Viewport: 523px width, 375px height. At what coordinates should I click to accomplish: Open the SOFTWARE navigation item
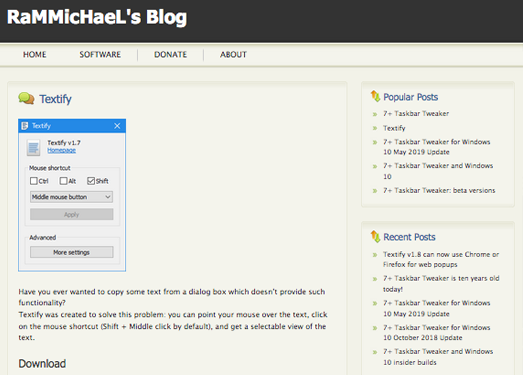point(100,54)
